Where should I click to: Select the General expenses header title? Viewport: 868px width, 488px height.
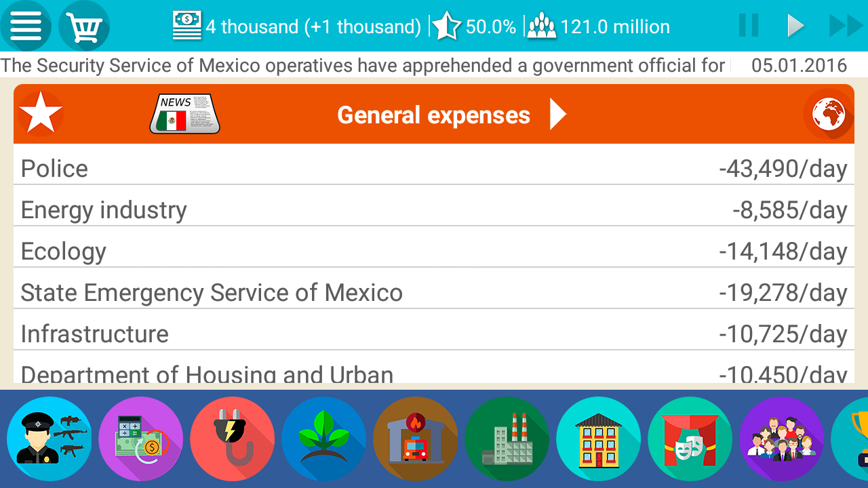coord(433,115)
